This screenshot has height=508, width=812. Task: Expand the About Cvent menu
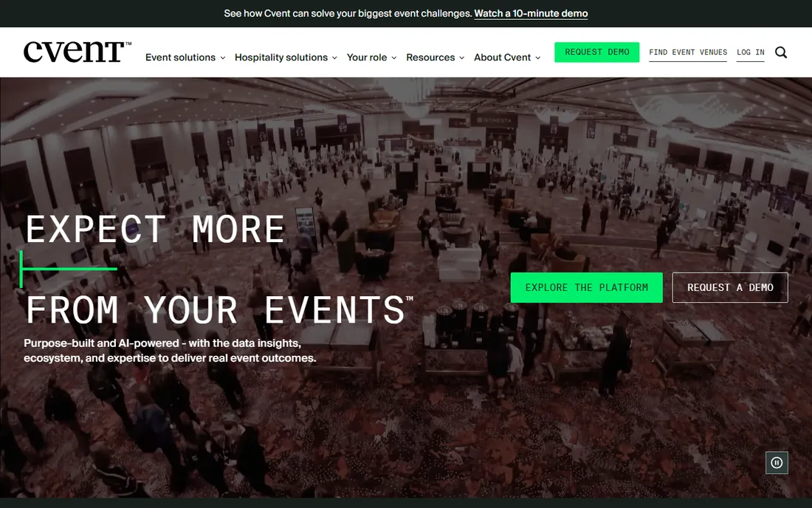pos(508,58)
